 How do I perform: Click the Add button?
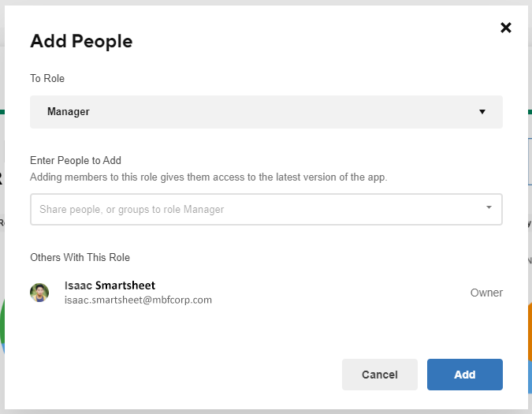[x=465, y=375]
